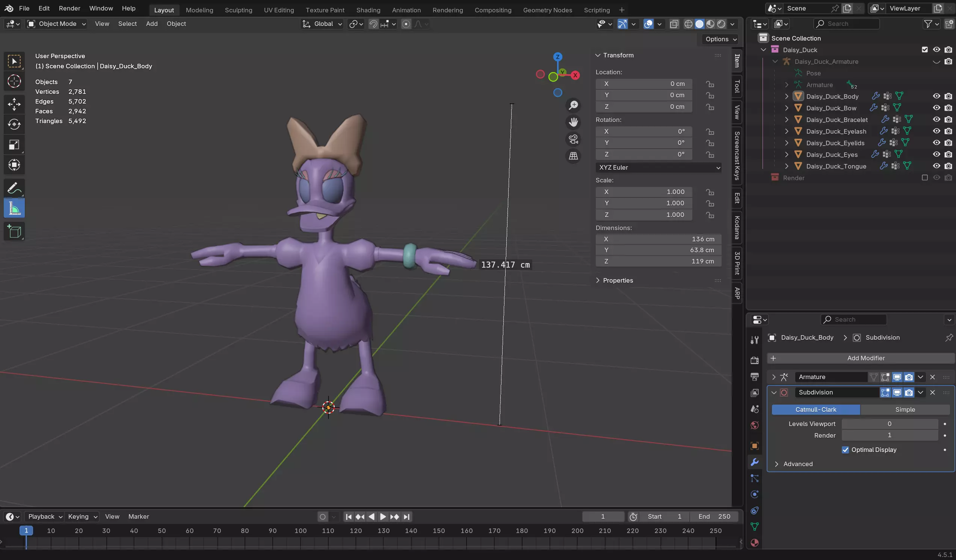Select the Add Cube tool
Screen dimensions: 956x560
coord(14,231)
